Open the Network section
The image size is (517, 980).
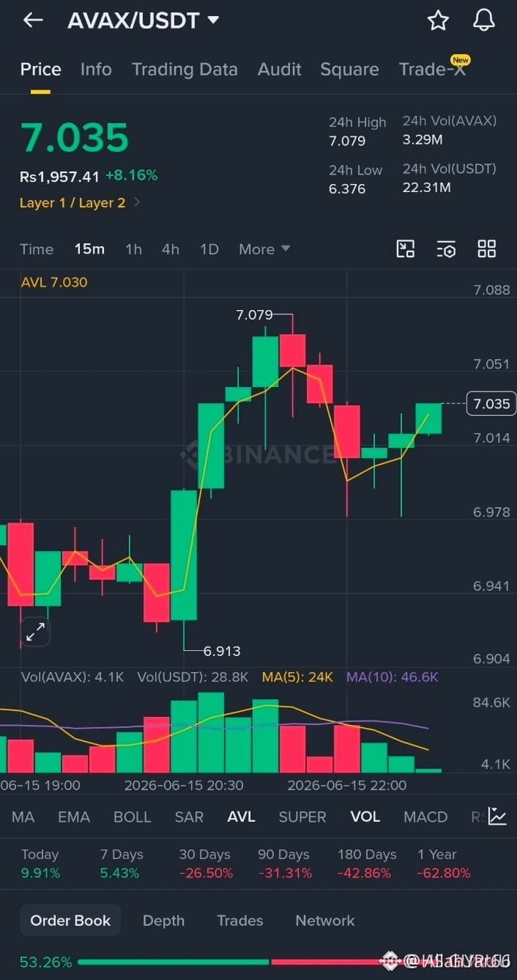click(325, 921)
